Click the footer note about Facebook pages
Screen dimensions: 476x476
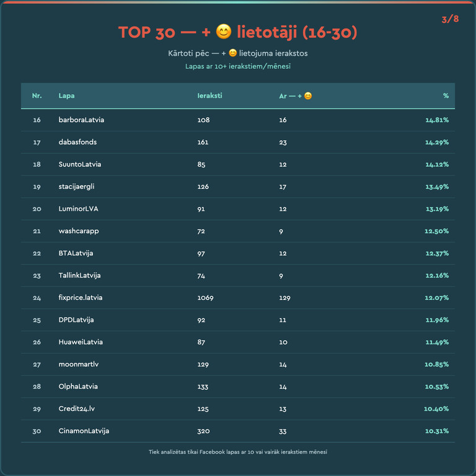click(238, 452)
